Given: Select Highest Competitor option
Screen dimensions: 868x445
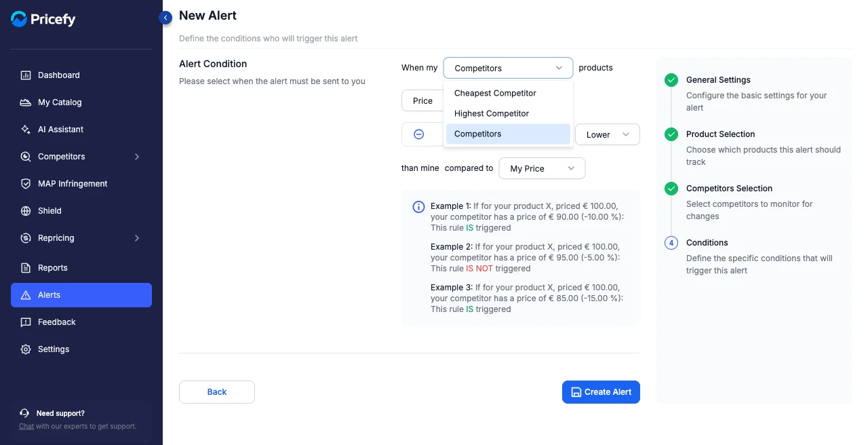Looking at the screenshot, I should coord(508,113).
